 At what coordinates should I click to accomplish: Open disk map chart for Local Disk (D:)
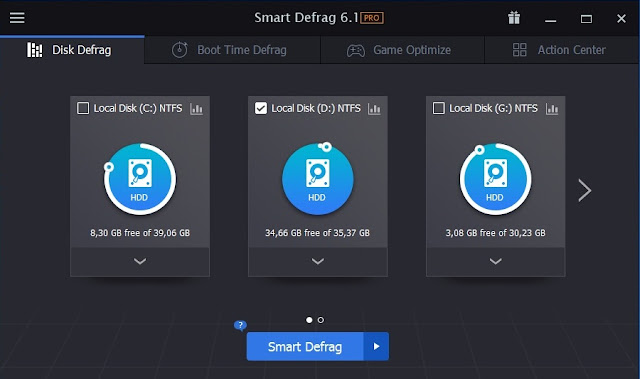[x=374, y=109]
